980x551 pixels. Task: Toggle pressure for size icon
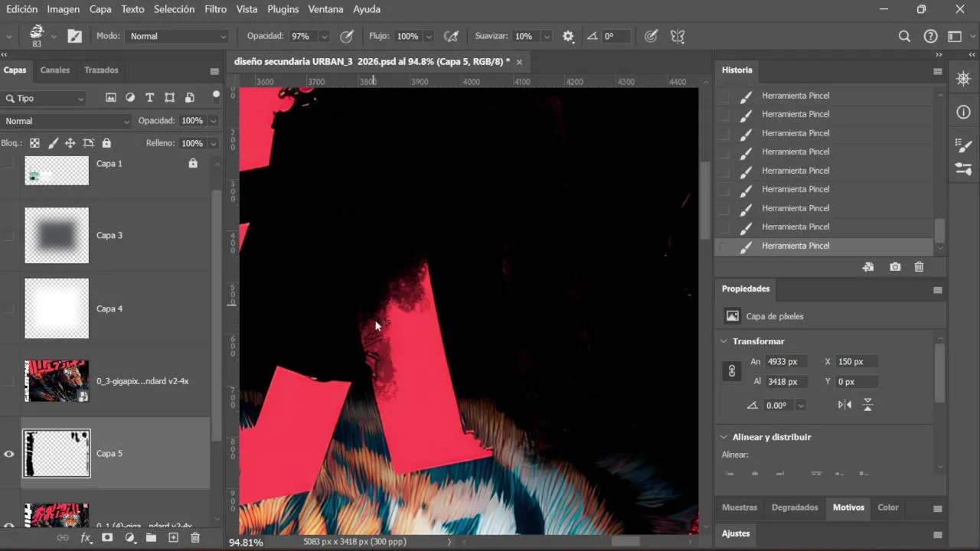tap(651, 36)
